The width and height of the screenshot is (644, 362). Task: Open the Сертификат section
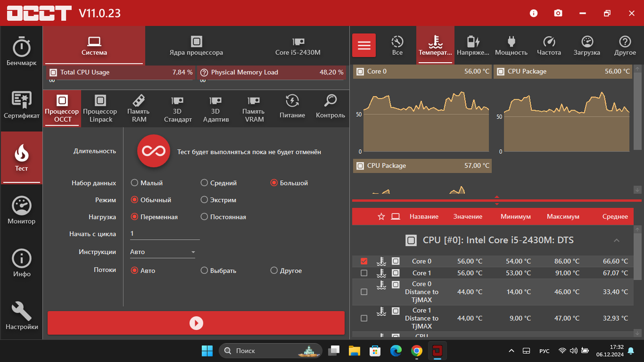coord(21,105)
